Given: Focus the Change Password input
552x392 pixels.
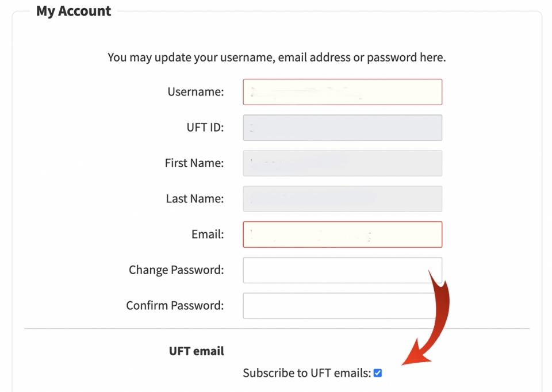Looking at the screenshot, I should pyautogui.click(x=342, y=270).
